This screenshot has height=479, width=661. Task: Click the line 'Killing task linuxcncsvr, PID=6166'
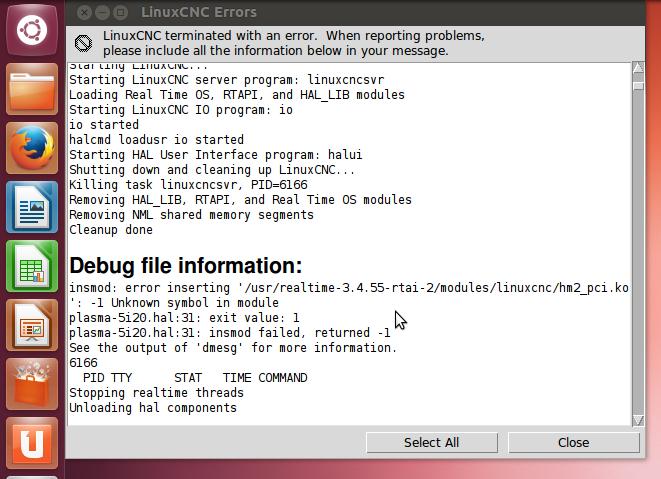[x=188, y=185]
